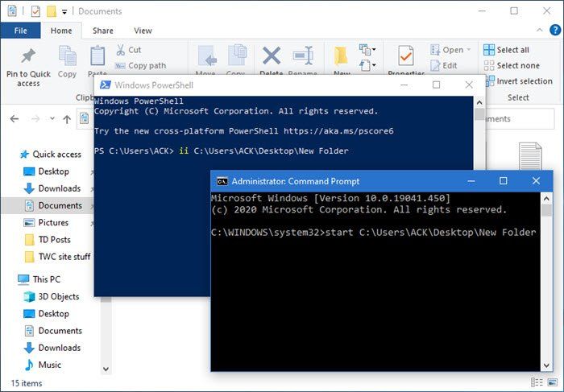The height and width of the screenshot is (392, 564).
Task: Switch to details view icon in status bar
Action: [537, 382]
